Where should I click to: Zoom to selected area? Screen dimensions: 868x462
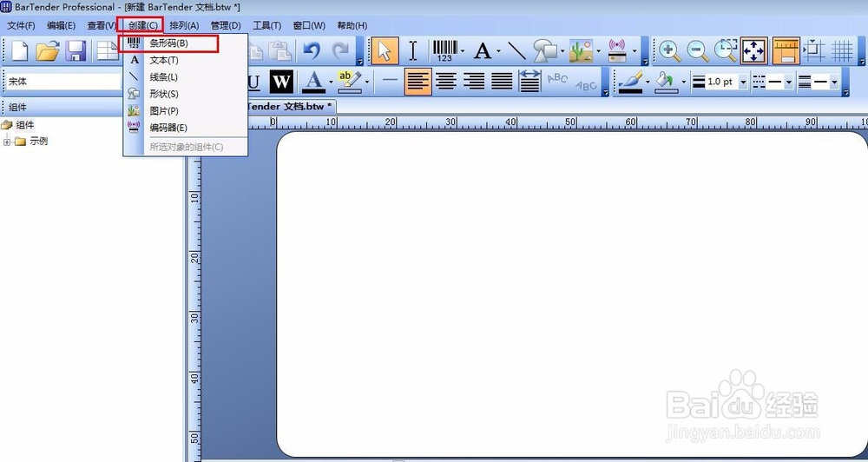click(726, 51)
